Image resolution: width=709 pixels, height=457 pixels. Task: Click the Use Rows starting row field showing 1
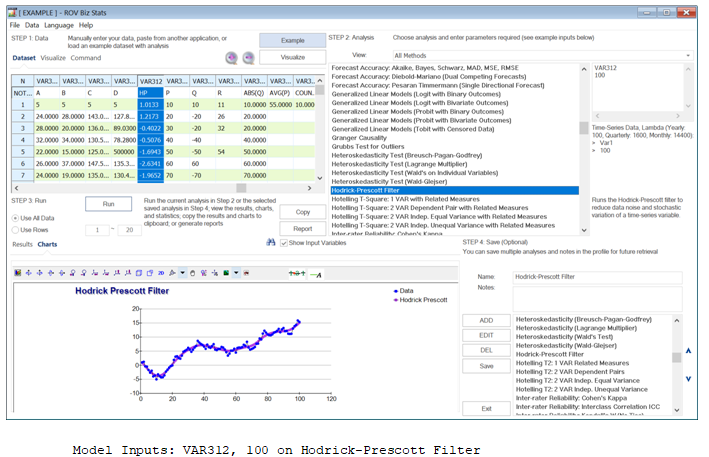[x=97, y=230]
